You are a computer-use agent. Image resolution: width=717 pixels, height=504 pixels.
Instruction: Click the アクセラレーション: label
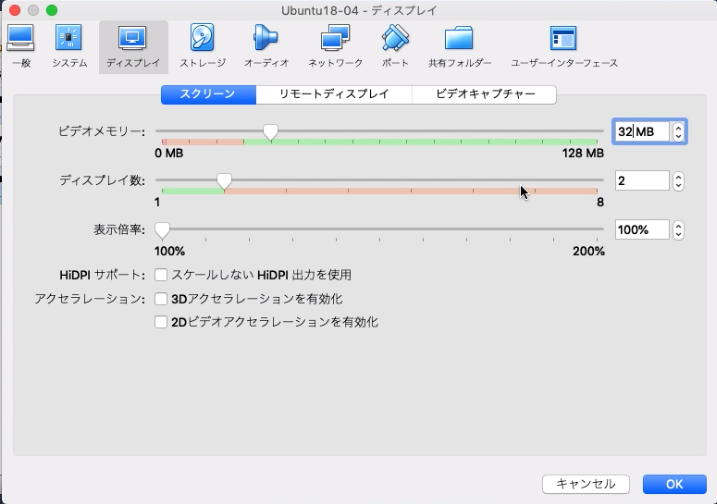pos(90,299)
